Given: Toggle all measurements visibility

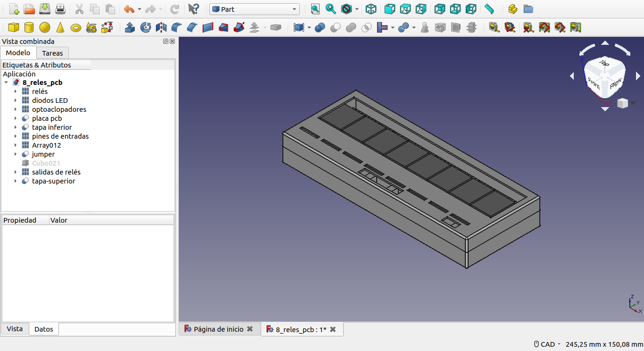Looking at the screenshot, I should point(544,28).
